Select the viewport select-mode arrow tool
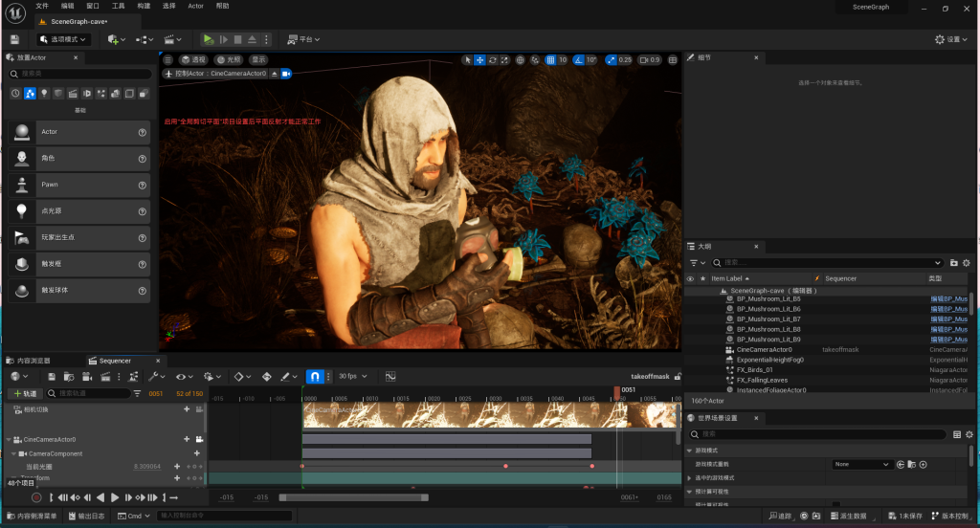Screen dimensions: 980x528 tap(467, 60)
